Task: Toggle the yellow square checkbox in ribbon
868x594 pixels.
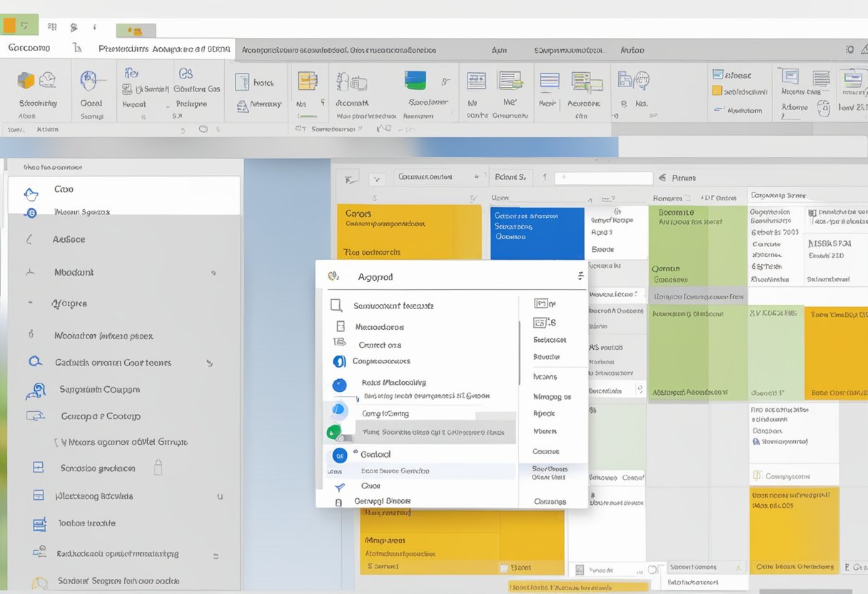Action: [x=717, y=91]
